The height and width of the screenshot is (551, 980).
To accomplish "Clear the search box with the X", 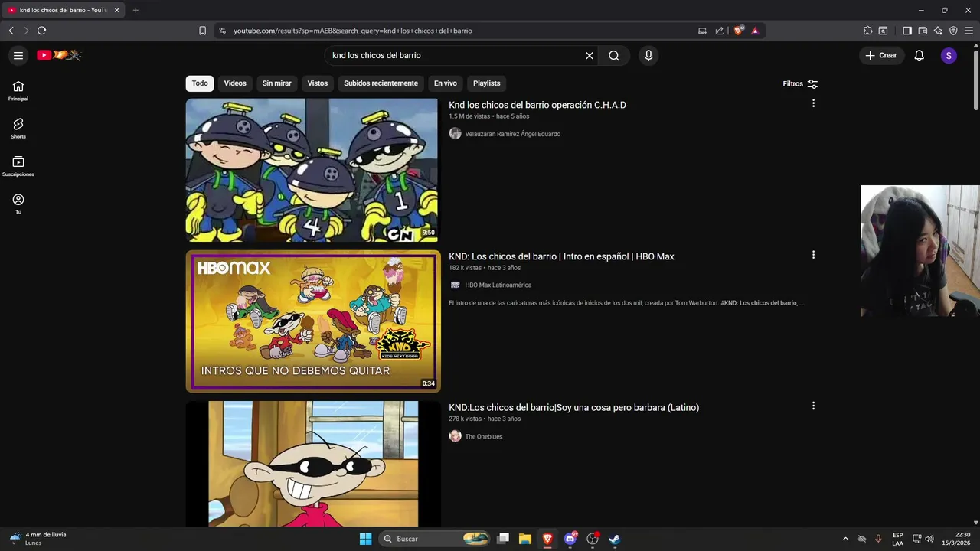I will 590,55.
